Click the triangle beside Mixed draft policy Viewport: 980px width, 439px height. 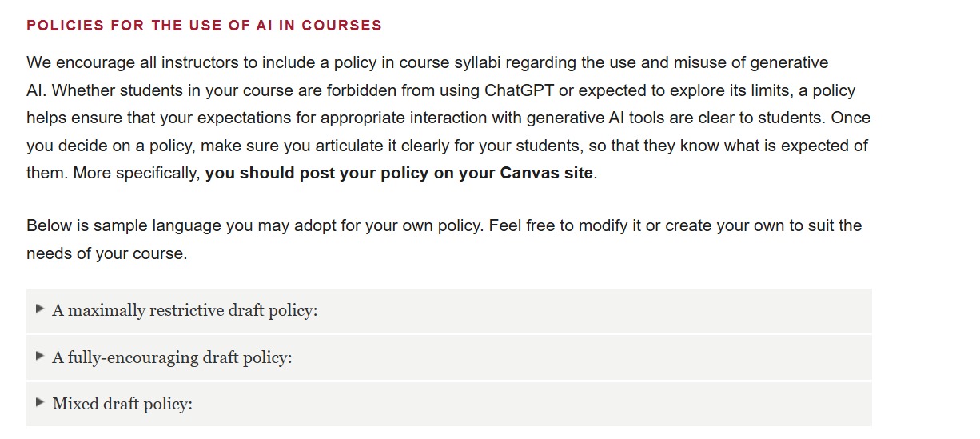(x=40, y=403)
